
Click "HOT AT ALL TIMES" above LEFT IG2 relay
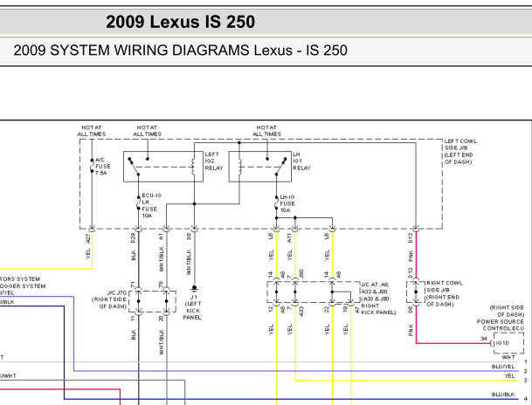[x=147, y=131]
